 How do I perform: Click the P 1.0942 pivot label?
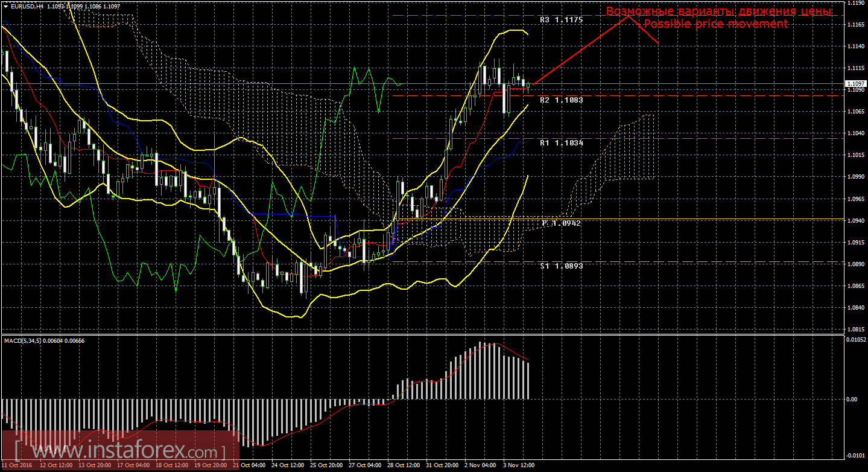coord(561,223)
